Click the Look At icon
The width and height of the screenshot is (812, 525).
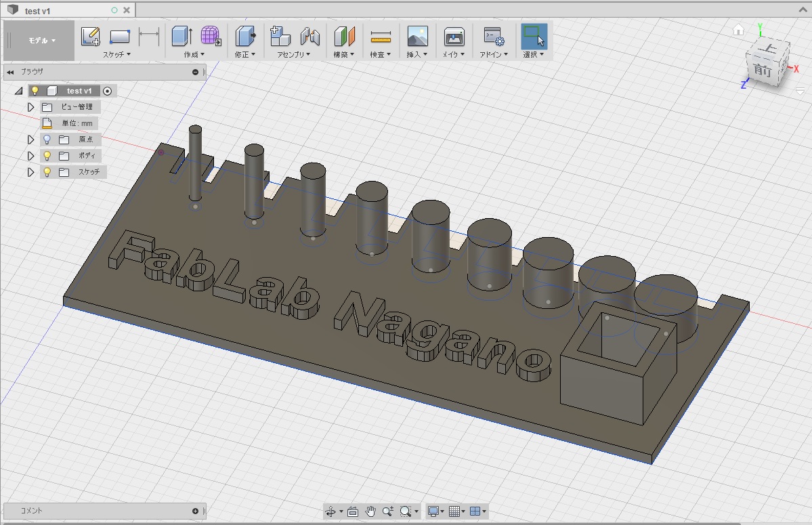(353, 511)
